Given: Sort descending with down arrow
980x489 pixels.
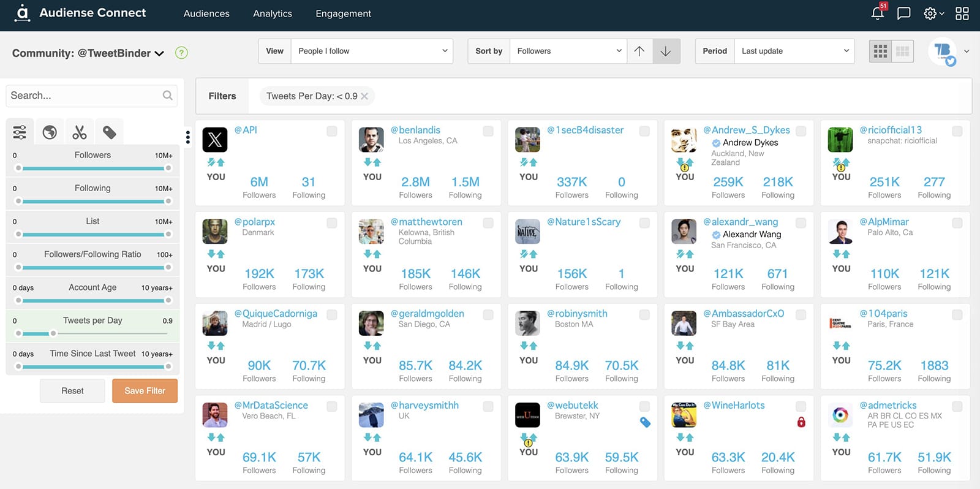Looking at the screenshot, I should pos(666,51).
